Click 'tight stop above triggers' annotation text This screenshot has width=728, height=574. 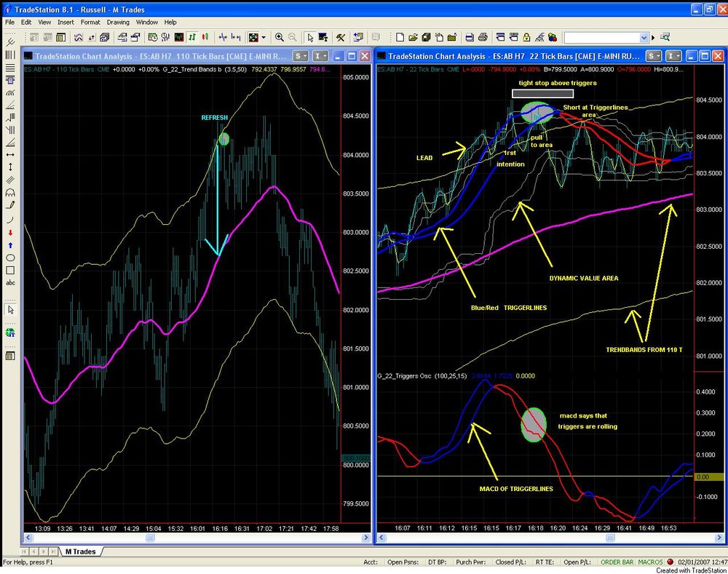click(558, 83)
